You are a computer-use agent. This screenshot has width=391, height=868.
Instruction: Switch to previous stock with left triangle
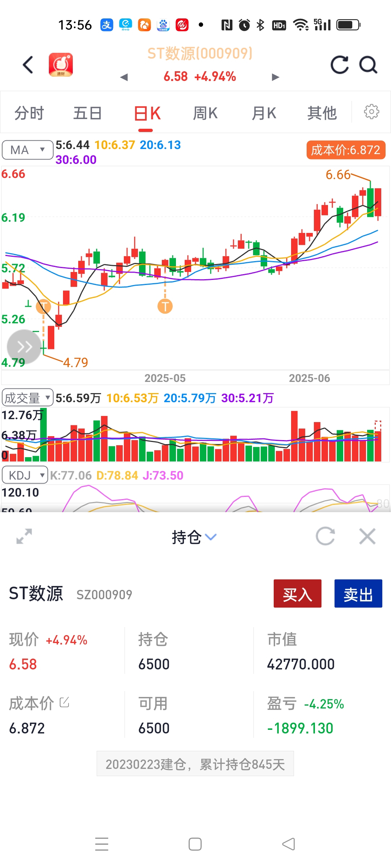coord(124,77)
